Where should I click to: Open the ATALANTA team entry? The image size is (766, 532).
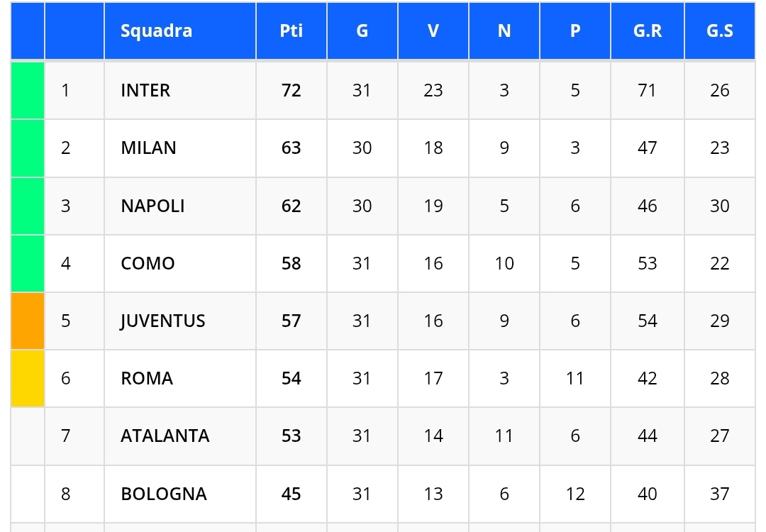tap(165, 436)
